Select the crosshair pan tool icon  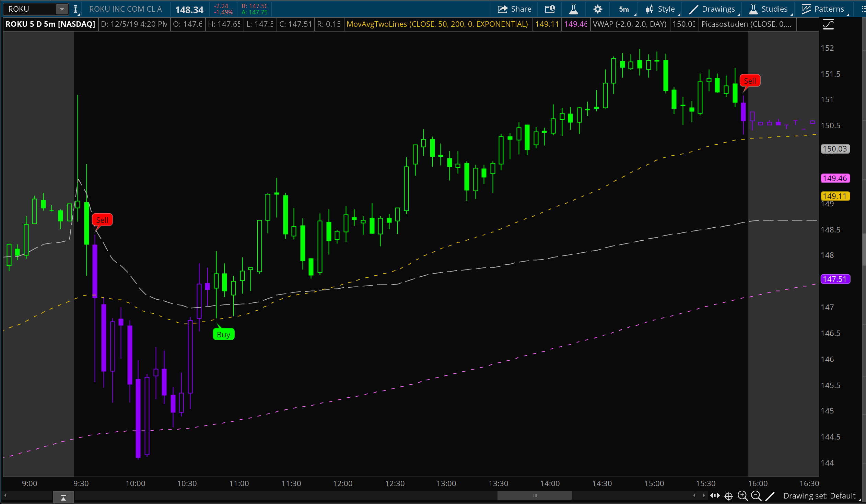[728, 496]
